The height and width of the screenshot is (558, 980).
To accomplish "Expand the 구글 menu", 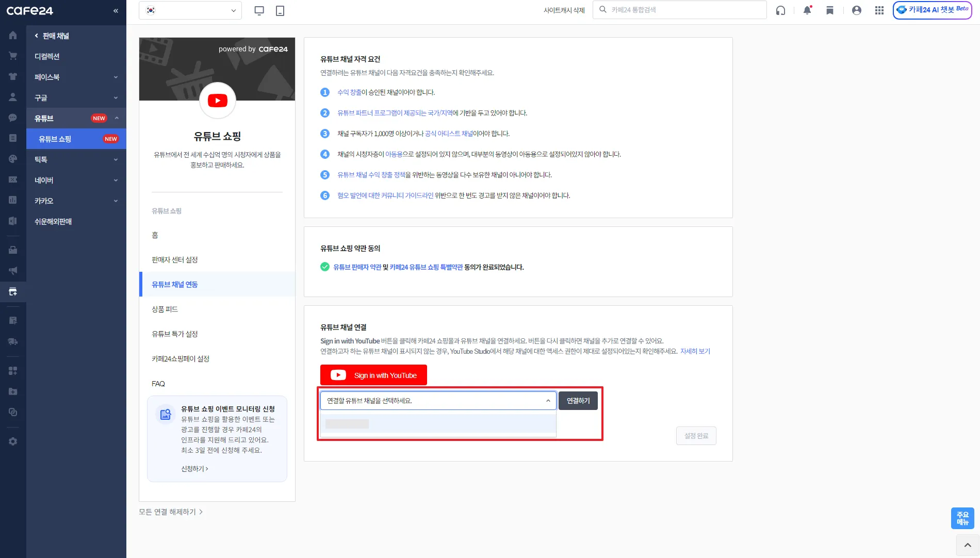I will 76,97.
